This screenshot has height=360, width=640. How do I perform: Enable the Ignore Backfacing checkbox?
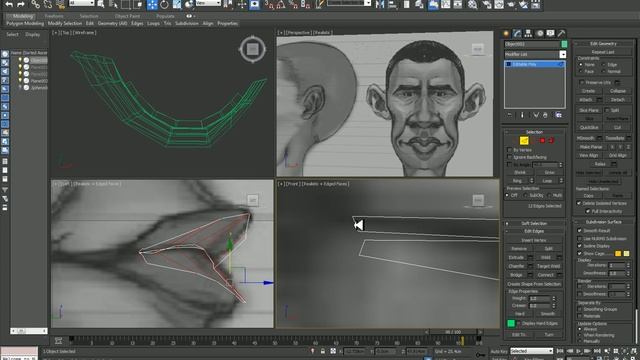(x=509, y=157)
